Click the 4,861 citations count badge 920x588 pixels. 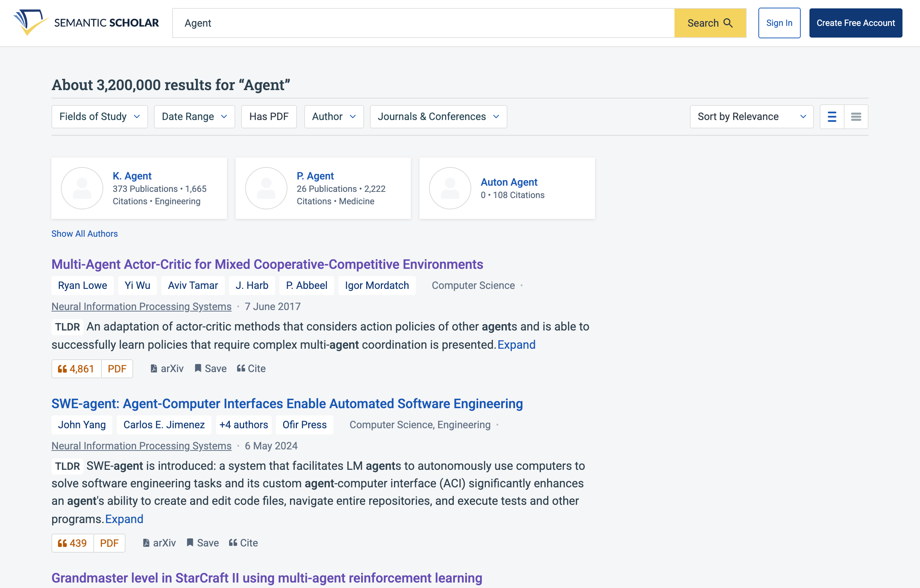click(76, 368)
